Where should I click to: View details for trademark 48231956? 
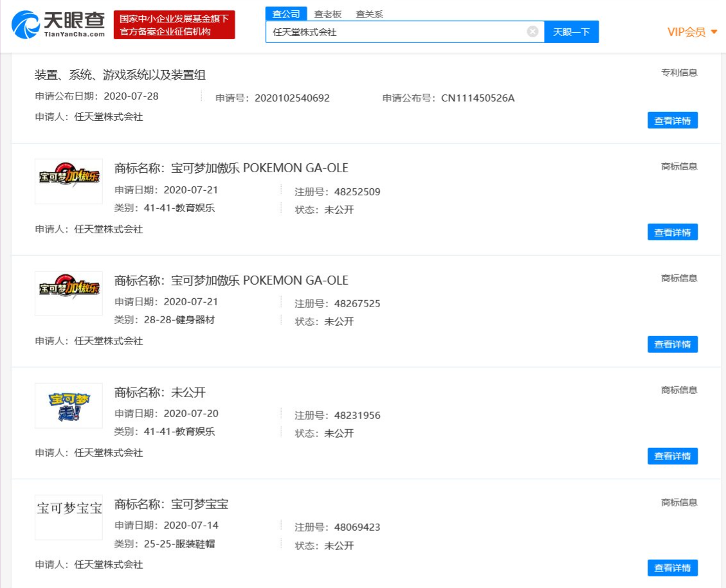[672, 456]
